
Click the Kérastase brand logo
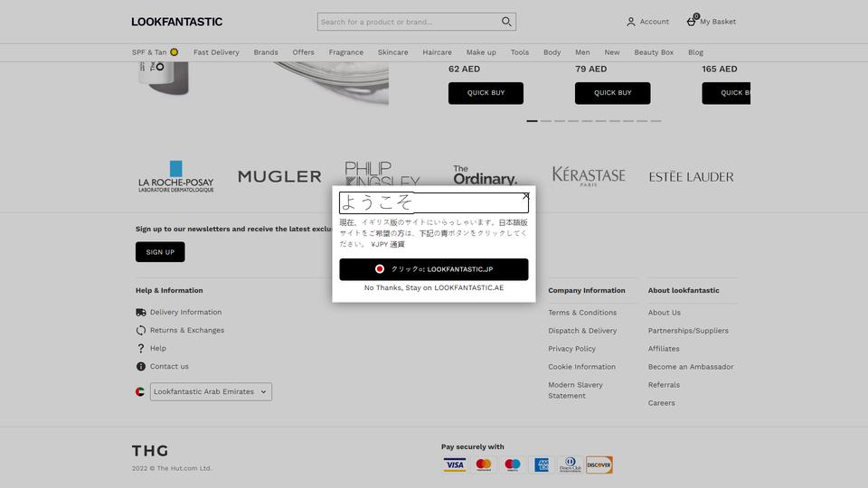pos(589,176)
